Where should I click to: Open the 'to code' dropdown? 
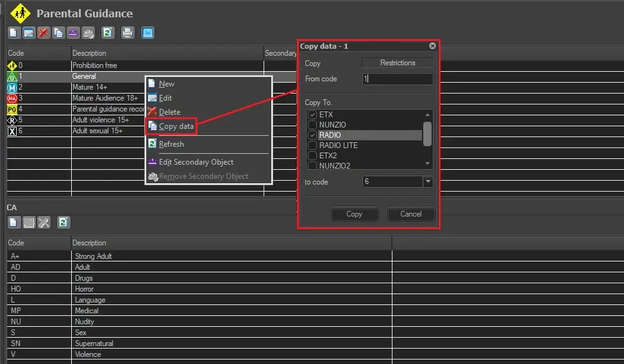click(428, 182)
